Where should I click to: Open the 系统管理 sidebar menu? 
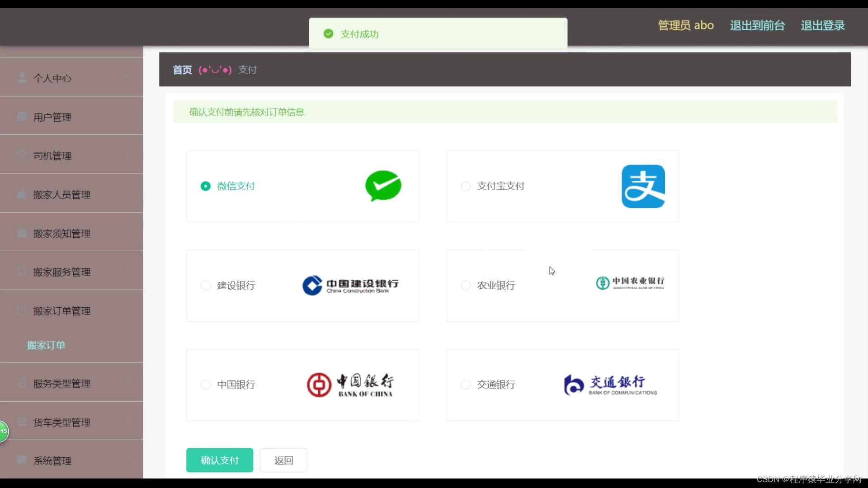click(52, 461)
